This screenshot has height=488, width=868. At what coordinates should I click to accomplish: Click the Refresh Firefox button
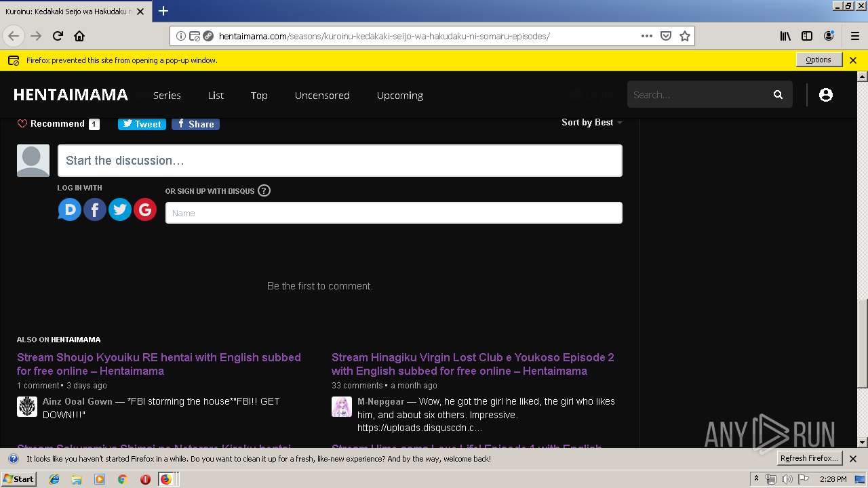pos(810,458)
